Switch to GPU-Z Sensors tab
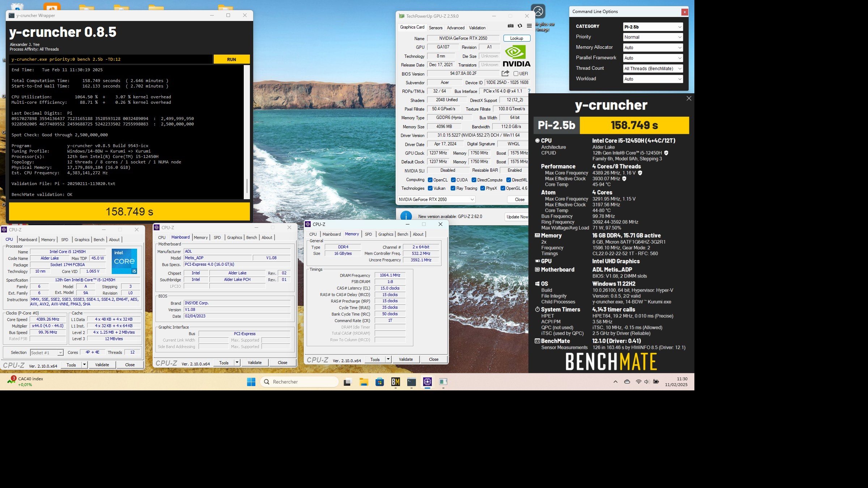Screen dimensions: 868x488 coord(435,28)
